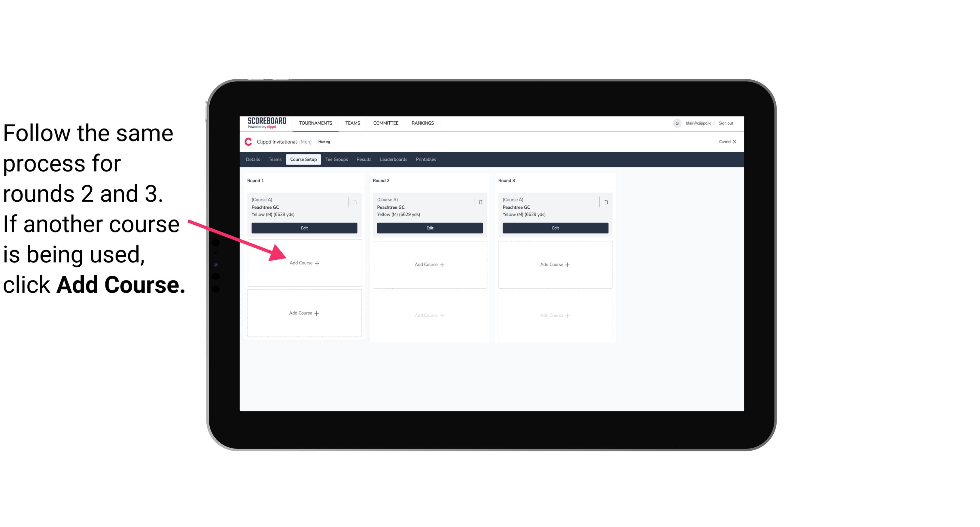This screenshot has width=980, height=527.
Task: Click the delete icon for Round 1 course
Action: [356, 201]
